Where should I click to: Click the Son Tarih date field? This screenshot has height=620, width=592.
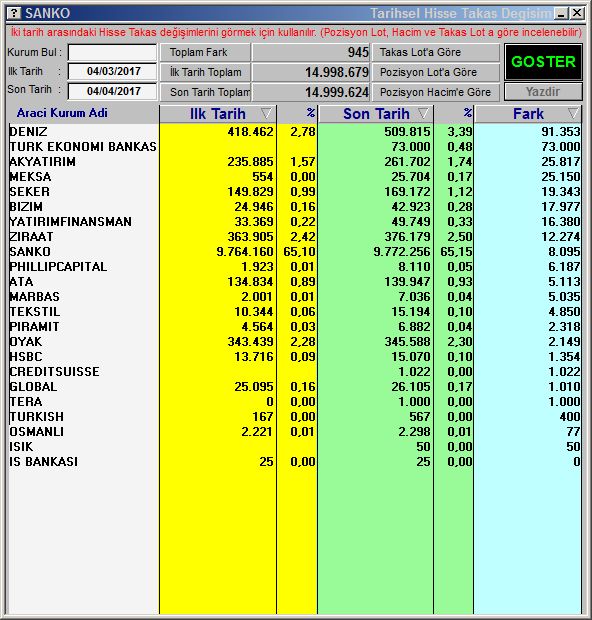[x=112, y=91]
